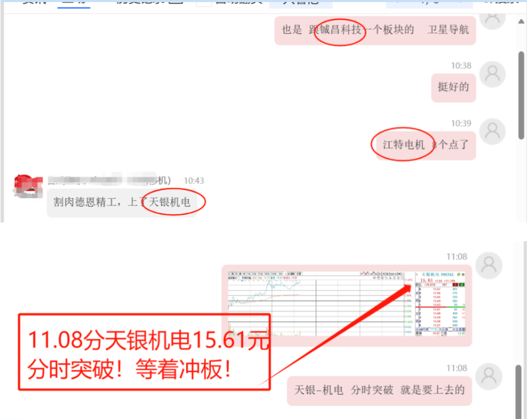Select the 江特电机 8个点了 message bubble
This screenshot has height=419, width=532.
coord(426,146)
